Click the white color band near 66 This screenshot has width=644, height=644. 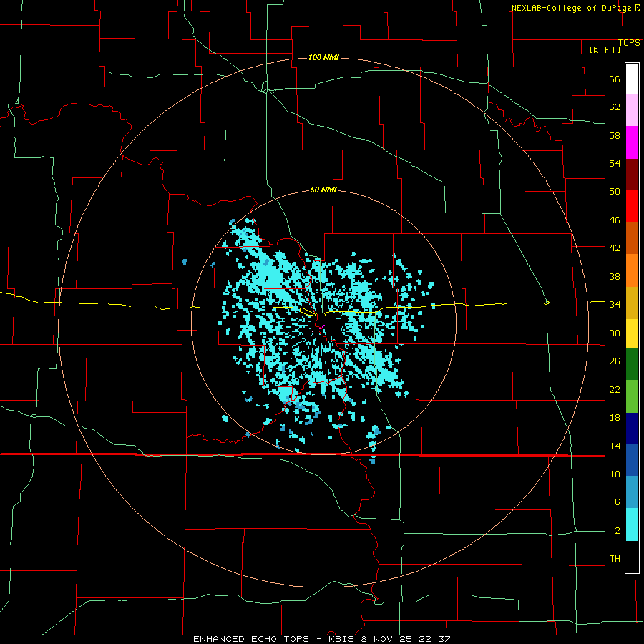632,79
